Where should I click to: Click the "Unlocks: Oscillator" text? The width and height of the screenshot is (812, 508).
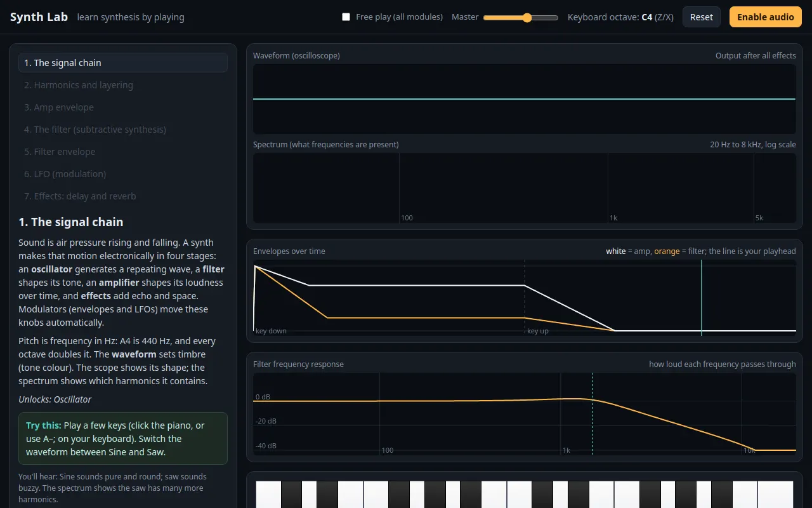coord(55,399)
